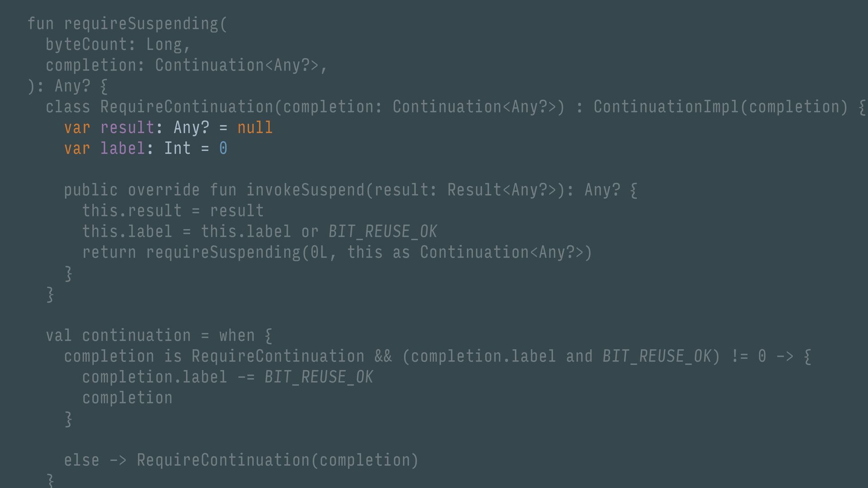Click the '-=' operator on completion.label line
868x488 pixels.
click(246, 377)
